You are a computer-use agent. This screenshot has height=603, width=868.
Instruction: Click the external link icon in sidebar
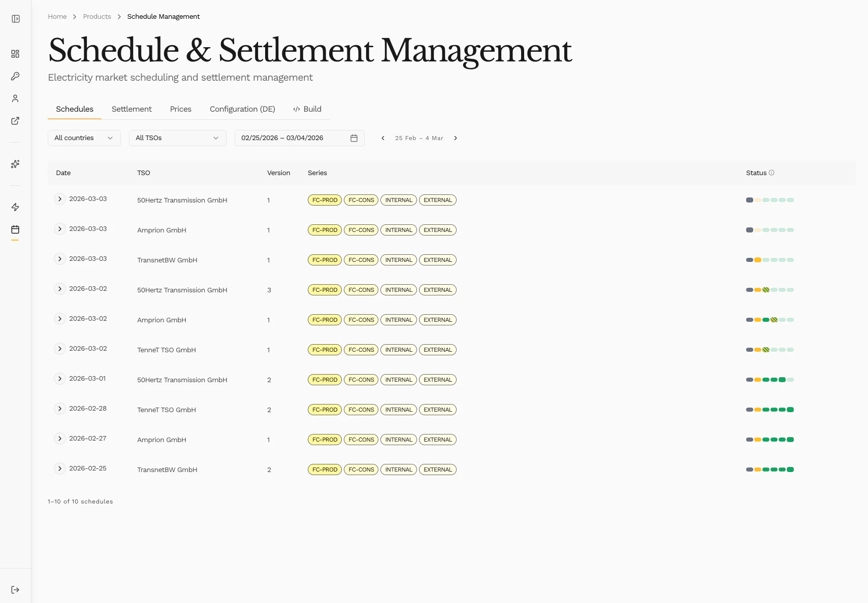(15, 121)
